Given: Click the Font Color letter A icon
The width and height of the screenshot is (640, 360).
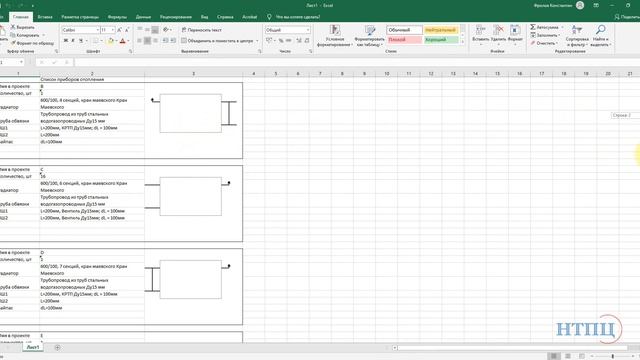Looking at the screenshot, I should click(x=122, y=40).
